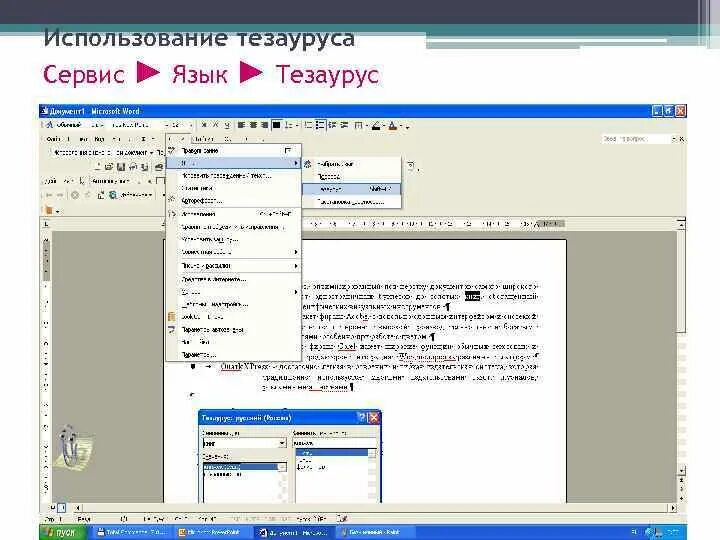
Task: Switch to Total Commander taskbar button
Action: click(x=134, y=533)
